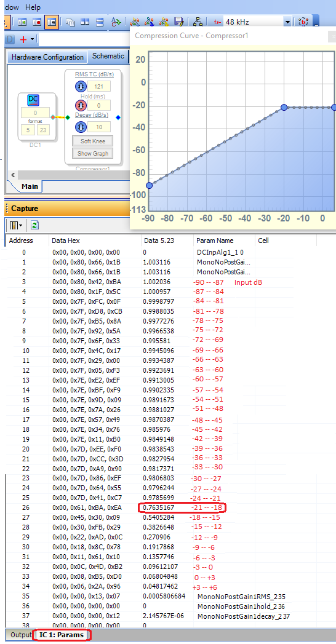This screenshot has width=336, height=644.
Task: Click the Decay (dB/s) label link
Action: tap(93, 115)
